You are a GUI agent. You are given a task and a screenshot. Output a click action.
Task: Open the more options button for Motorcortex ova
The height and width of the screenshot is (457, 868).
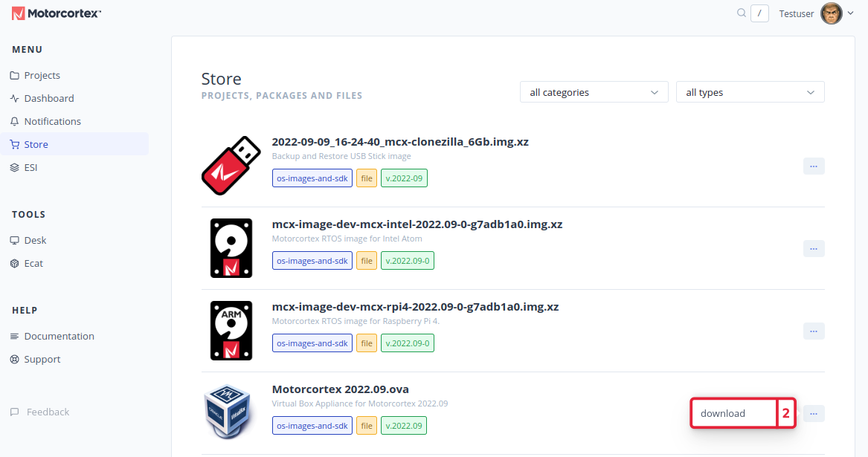click(814, 413)
